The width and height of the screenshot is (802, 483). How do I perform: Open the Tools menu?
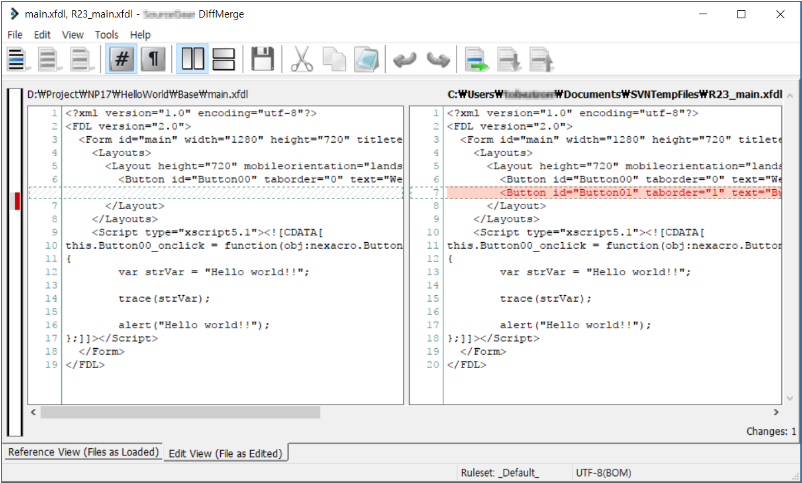[106, 35]
